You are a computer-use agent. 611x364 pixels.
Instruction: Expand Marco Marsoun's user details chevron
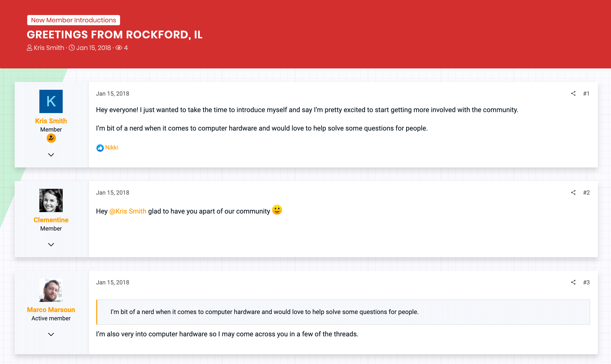[x=51, y=334]
